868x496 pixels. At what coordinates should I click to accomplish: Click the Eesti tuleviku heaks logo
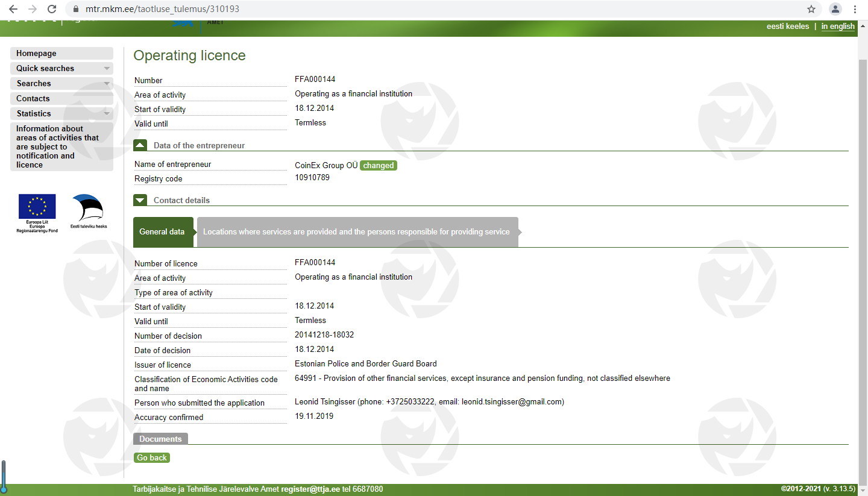coord(88,208)
